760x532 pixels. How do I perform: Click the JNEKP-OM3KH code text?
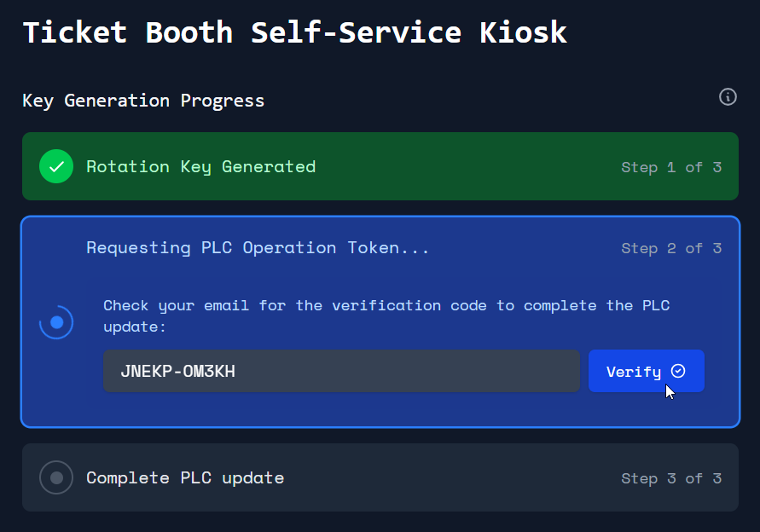[177, 372]
